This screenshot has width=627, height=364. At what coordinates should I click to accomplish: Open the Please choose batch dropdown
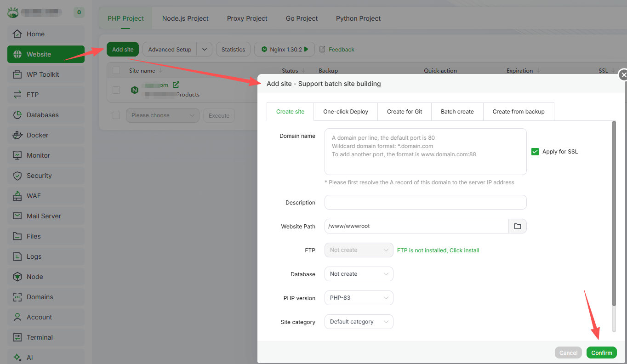coord(163,115)
